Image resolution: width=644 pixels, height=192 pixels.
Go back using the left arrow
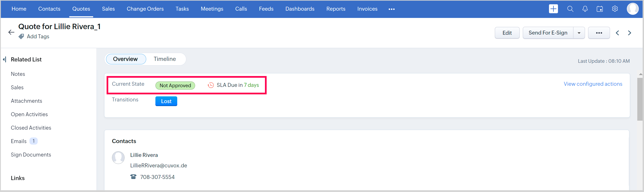coord(11,32)
